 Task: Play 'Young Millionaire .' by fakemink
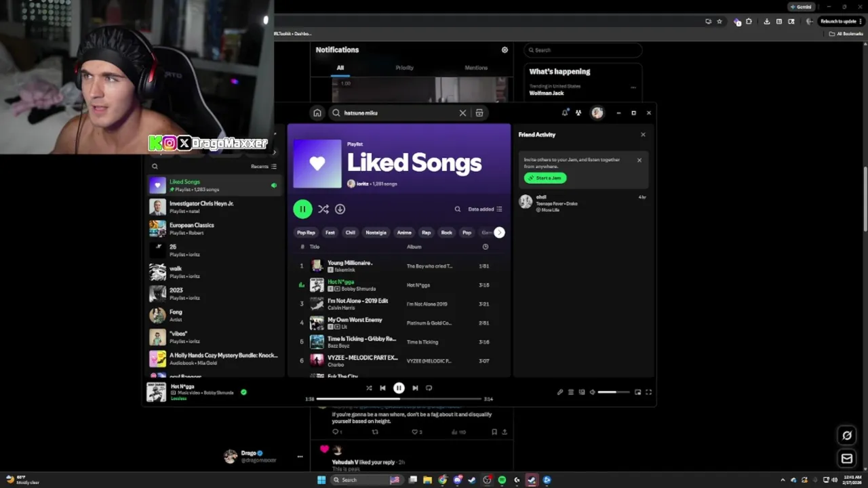tap(400, 266)
